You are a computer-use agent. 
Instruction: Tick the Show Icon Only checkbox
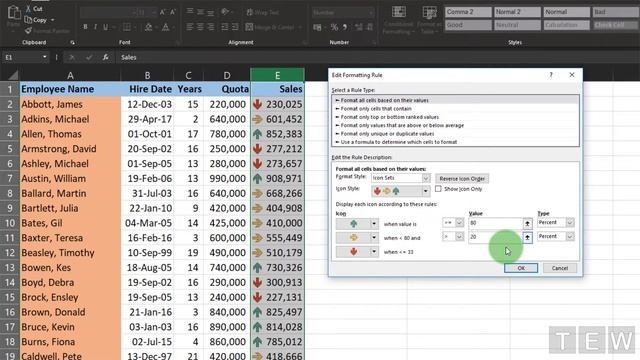(x=438, y=189)
